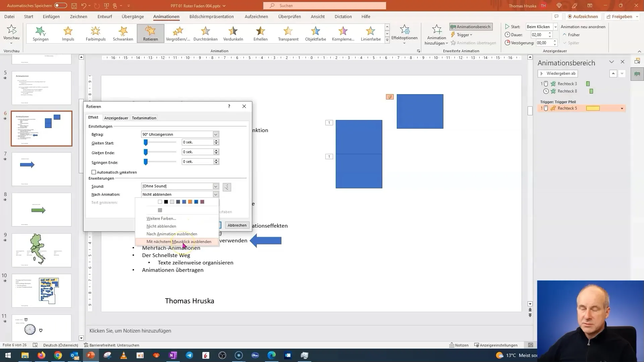Switch to Textanimation tab
The height and width of the screenshot is (362, 644).
[144, 118]
